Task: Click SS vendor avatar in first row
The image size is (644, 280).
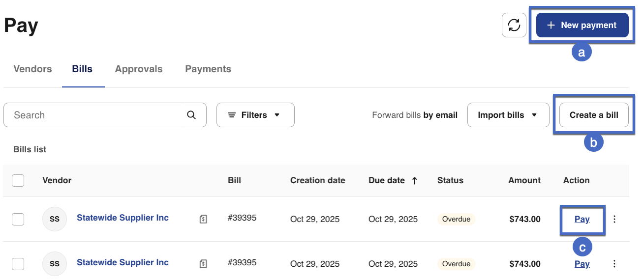Action: 55,219
